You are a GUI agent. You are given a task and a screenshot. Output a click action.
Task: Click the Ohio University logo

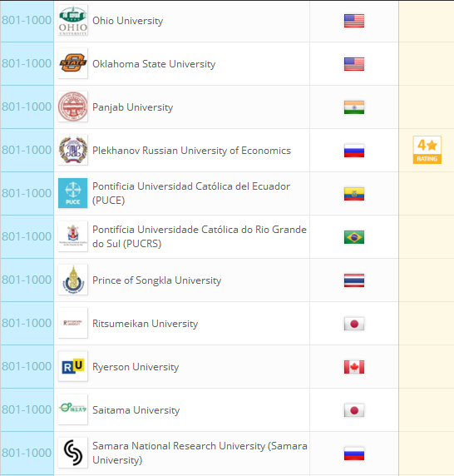(x=73, y=20)
